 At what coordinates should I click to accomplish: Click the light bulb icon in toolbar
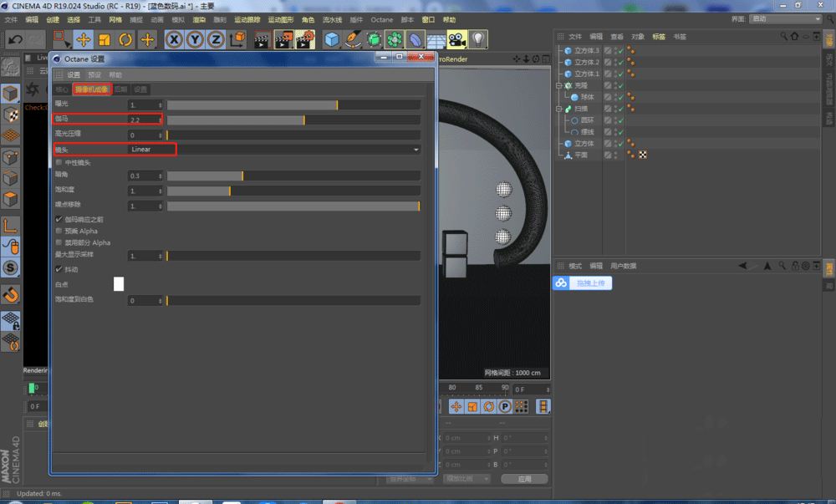coord(478,39)
